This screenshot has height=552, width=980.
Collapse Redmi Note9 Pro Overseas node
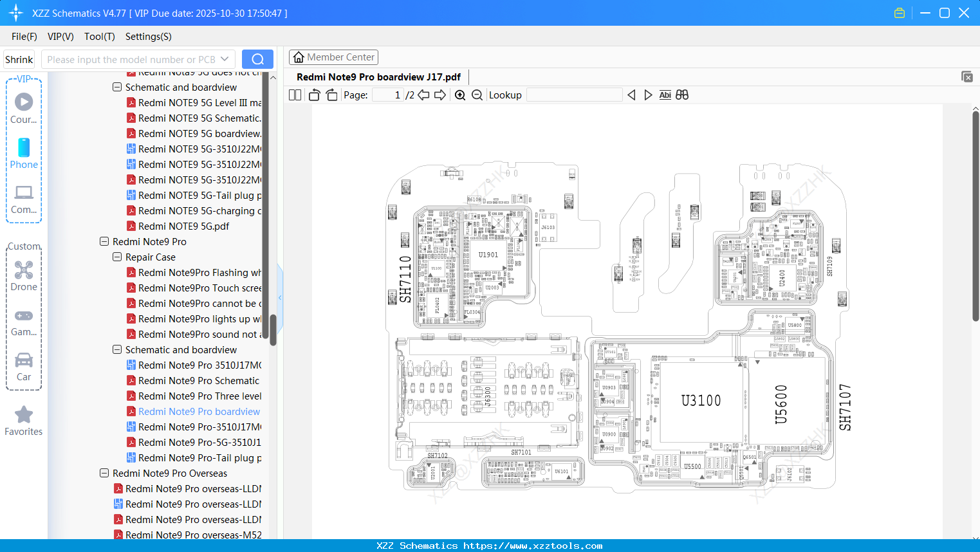(x=104, y=474)
